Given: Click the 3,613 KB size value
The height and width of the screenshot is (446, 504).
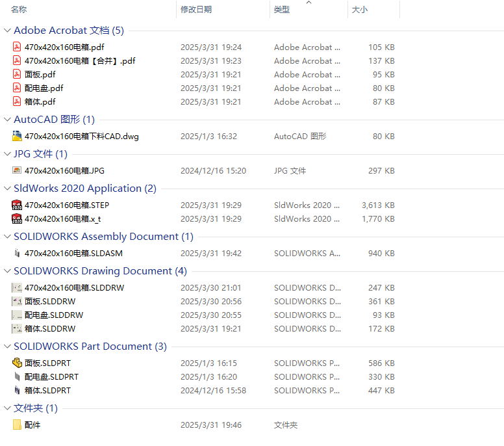Looking at the screenshot, I should click(x=378, y=205).
